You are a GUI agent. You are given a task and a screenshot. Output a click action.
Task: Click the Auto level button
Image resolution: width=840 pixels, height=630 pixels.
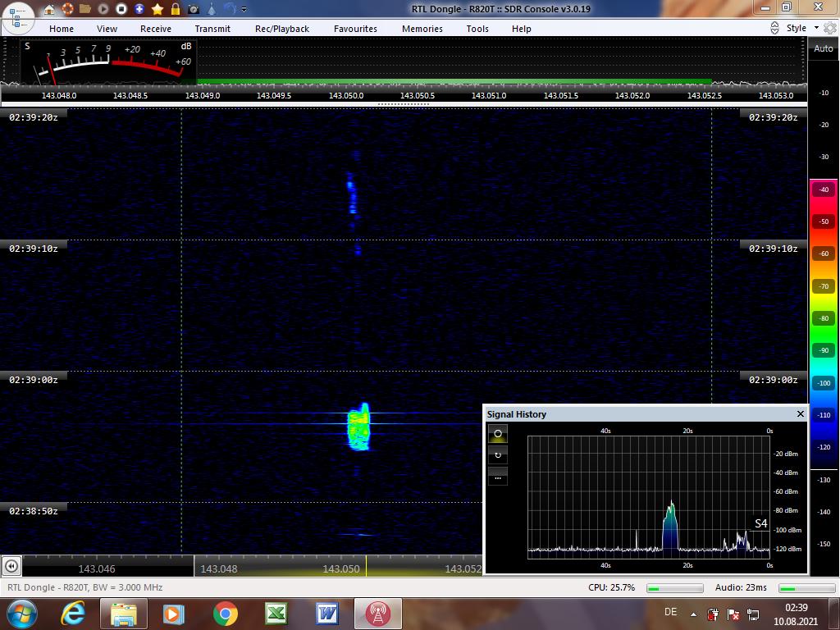coord(824,48)
